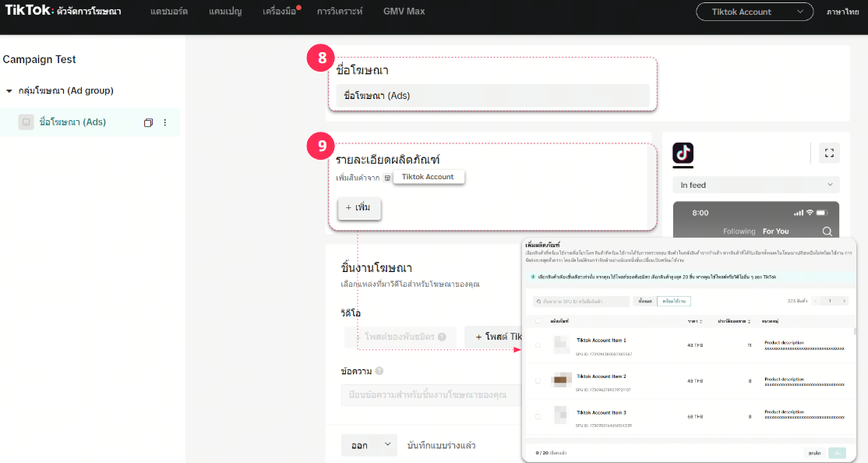Click the Tiktok Account chip under product details
This screenshot has width=868, height=463.
pos(429,177)
